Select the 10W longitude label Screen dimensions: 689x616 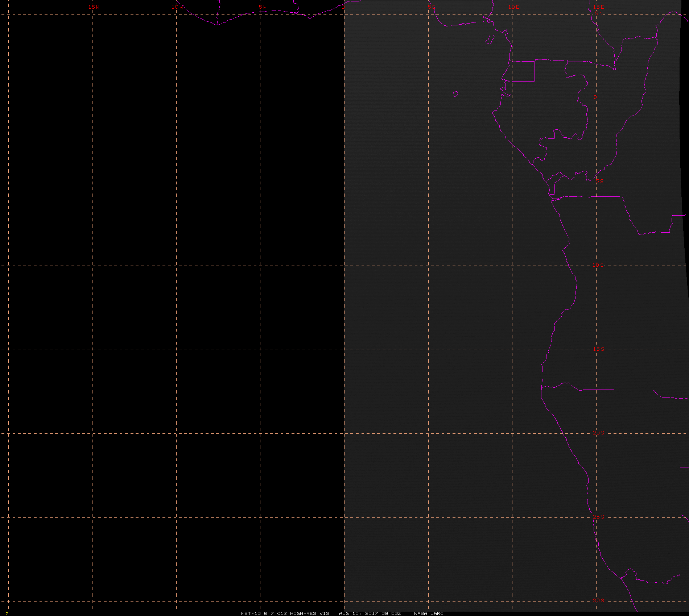click(x=178, y=7)
